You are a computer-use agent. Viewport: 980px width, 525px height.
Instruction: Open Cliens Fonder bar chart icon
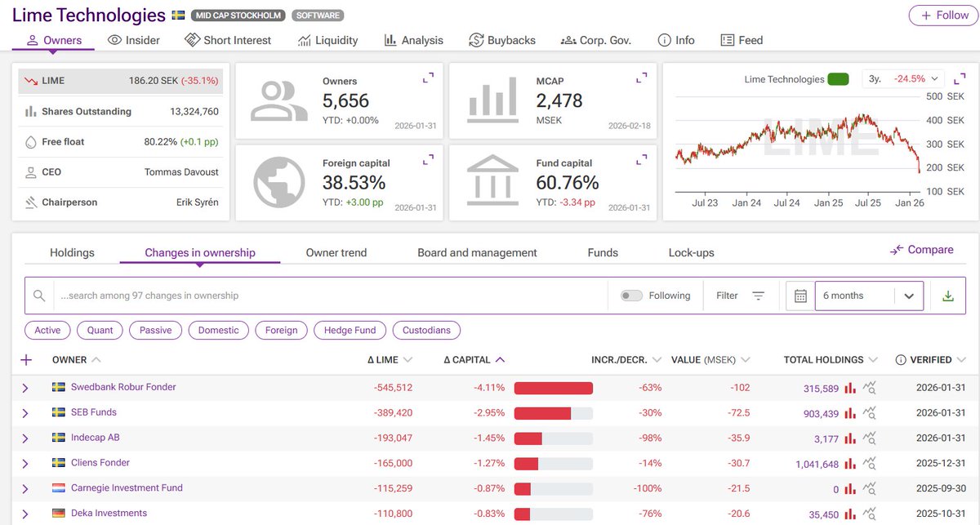(850, 464)
